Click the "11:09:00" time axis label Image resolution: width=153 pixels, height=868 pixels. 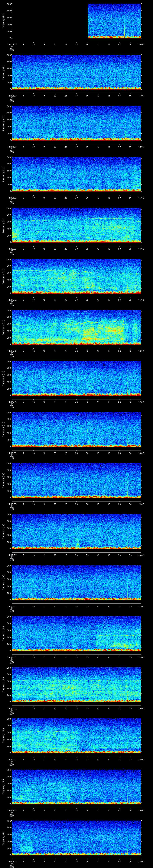[12, 44]
